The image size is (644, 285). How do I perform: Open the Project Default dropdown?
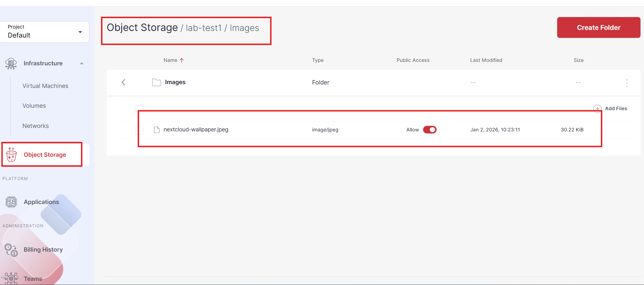click(x=44, y=32)
